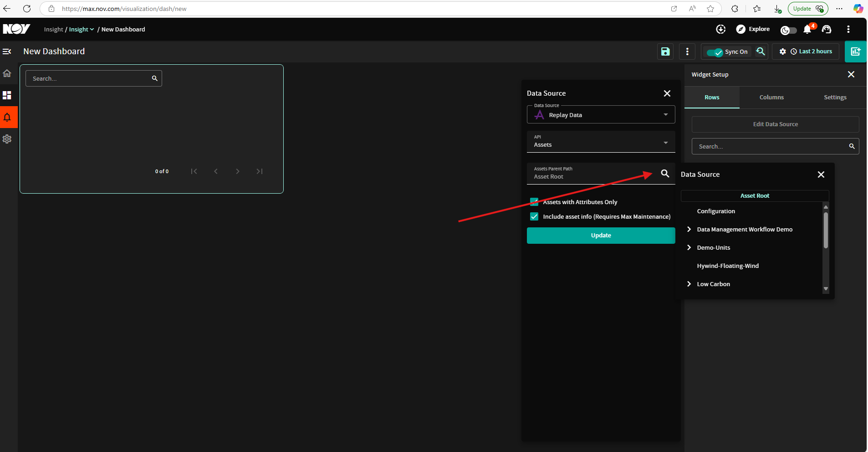Open time range settings gear icon
868x452 pixels.
pos(782,51)
